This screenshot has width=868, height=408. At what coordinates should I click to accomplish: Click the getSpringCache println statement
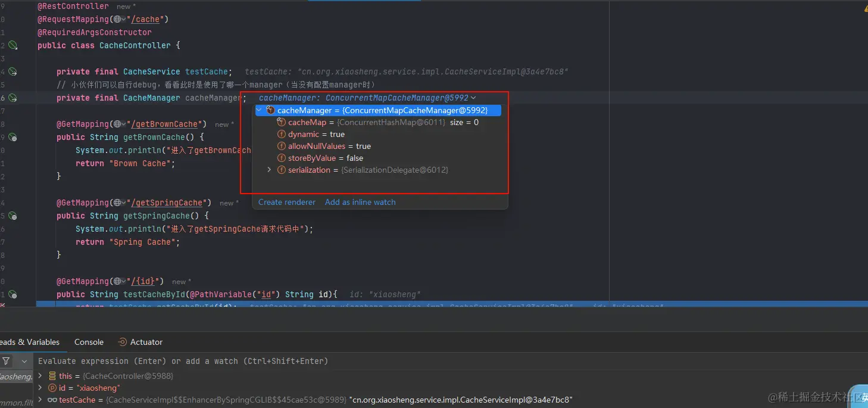pos(194,229)
